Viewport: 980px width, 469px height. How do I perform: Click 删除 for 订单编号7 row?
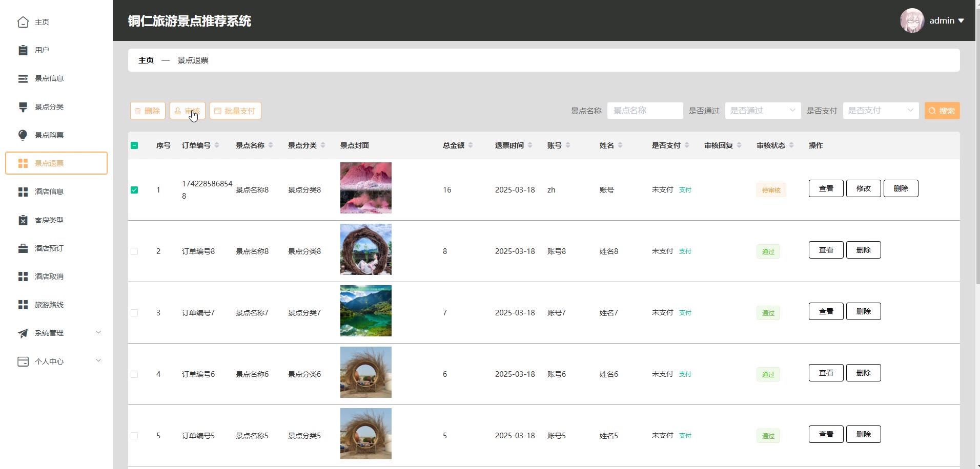[864, 311]
